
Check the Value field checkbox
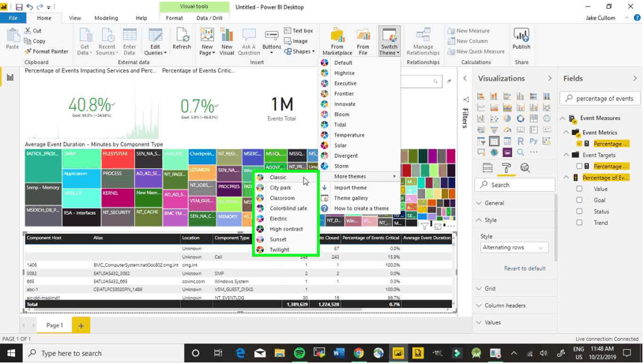point(579,190)
